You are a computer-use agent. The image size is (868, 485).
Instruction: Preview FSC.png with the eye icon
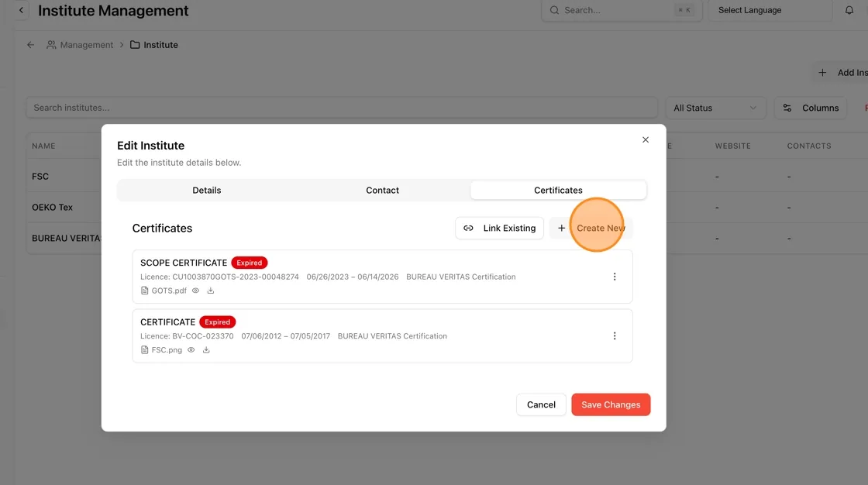191,350
